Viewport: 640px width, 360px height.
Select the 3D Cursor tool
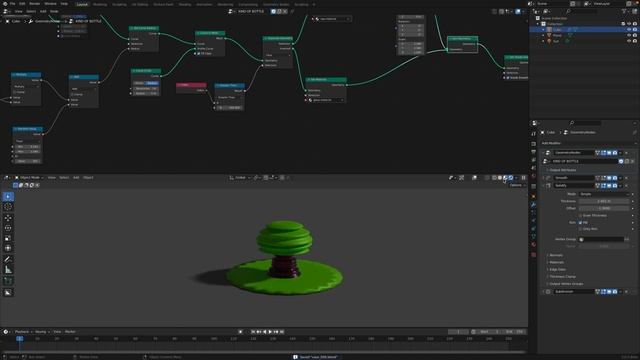pyautogui.click(x=8, y=207)
